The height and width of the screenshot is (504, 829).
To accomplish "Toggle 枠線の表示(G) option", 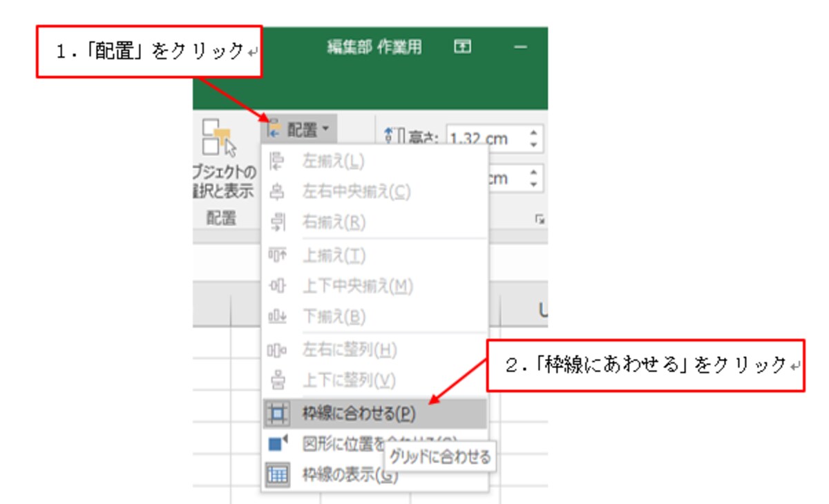I will pyautogui.click(x=374, y=474).
